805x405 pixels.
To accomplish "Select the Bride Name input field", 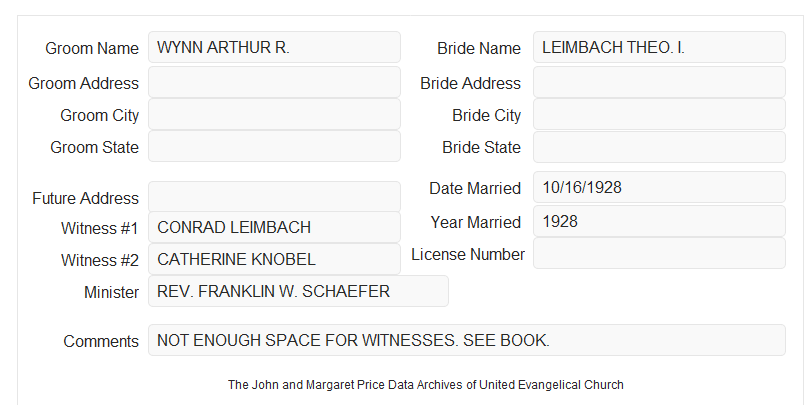I will (659, 47).
